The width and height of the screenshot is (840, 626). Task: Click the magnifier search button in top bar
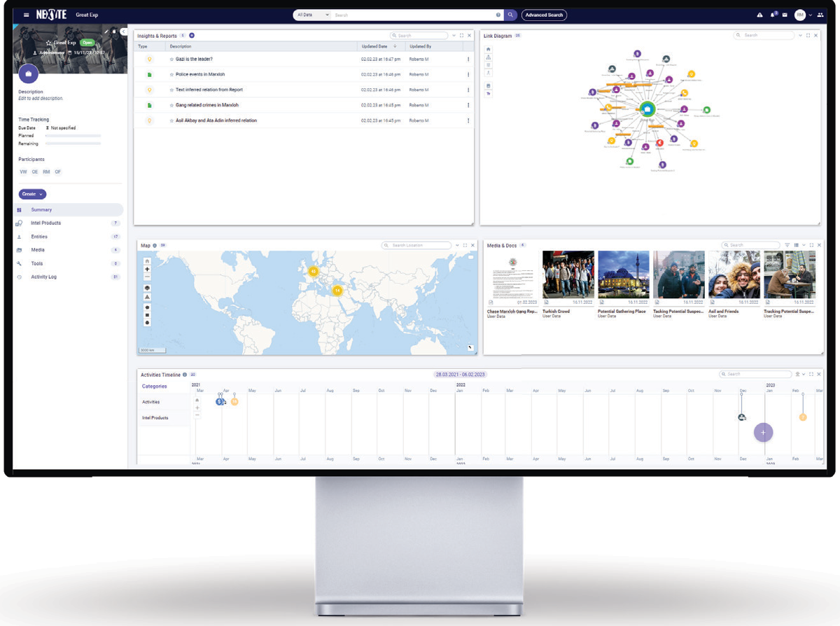tap(511, 15)
